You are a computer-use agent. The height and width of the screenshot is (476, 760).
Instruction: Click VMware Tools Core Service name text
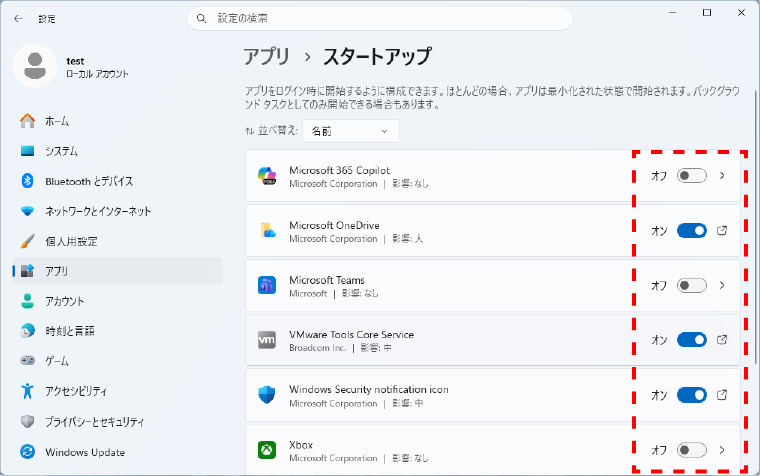coord(351,334)
